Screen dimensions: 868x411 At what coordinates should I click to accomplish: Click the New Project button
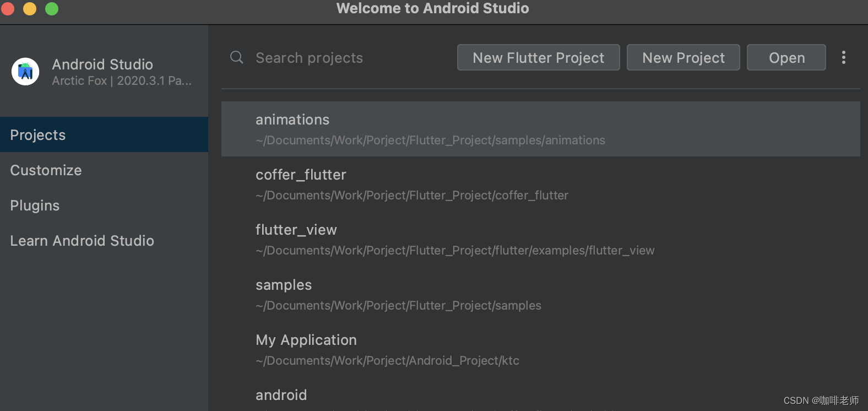coord(683,57)
